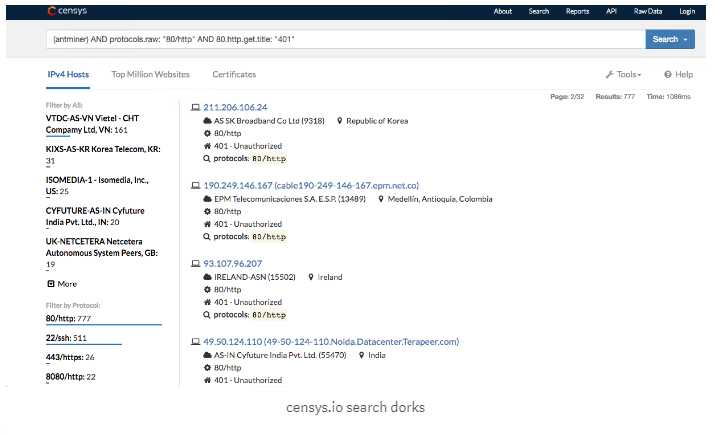The height and width of the screenshot is (436, 716).
Task: Open the About page
Action: pyautogui.click(x=502, y=11)
